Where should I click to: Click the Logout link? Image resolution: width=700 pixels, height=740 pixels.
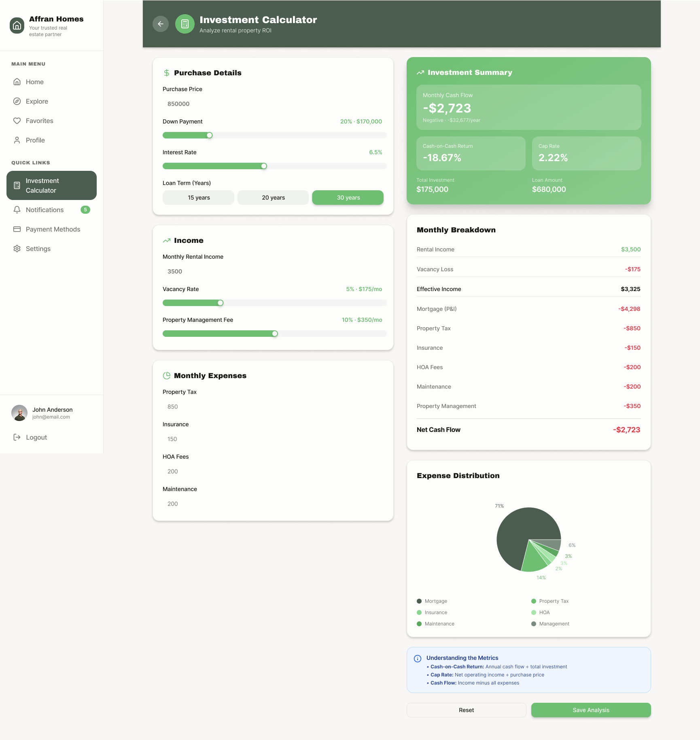[36, 437]
